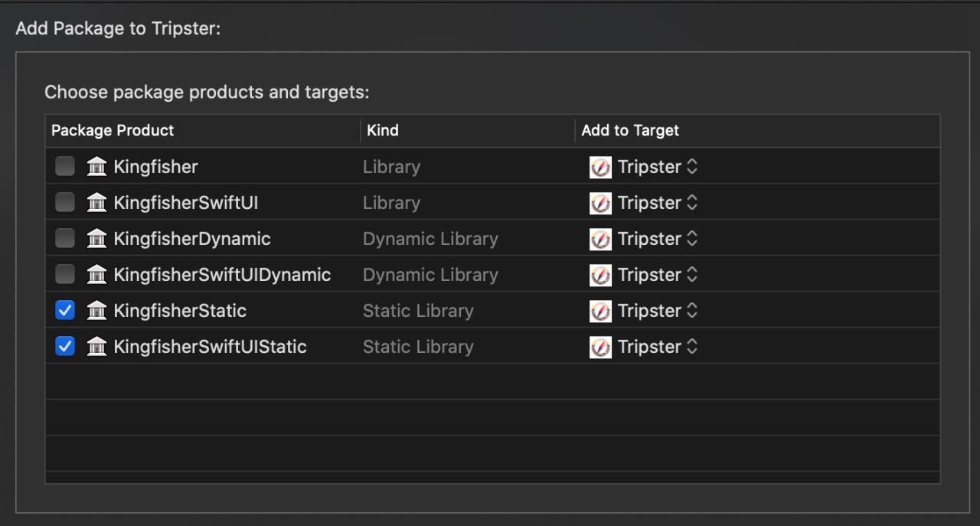
Task: Click Library kind in KingfisherSwiftUI row
Action: 391,203
